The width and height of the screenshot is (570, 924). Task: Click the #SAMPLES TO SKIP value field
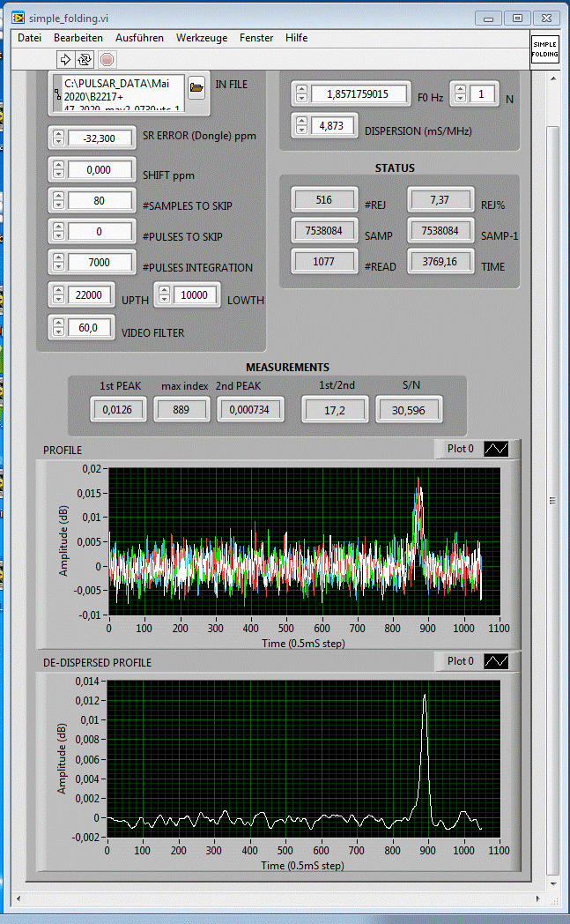coord(100,201)
